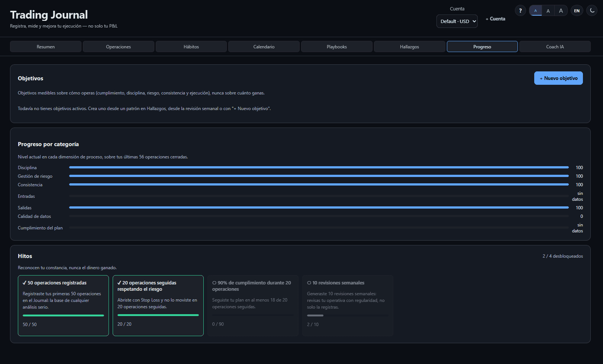Click the + Nuevo objetivo button

tap(558, 78)
